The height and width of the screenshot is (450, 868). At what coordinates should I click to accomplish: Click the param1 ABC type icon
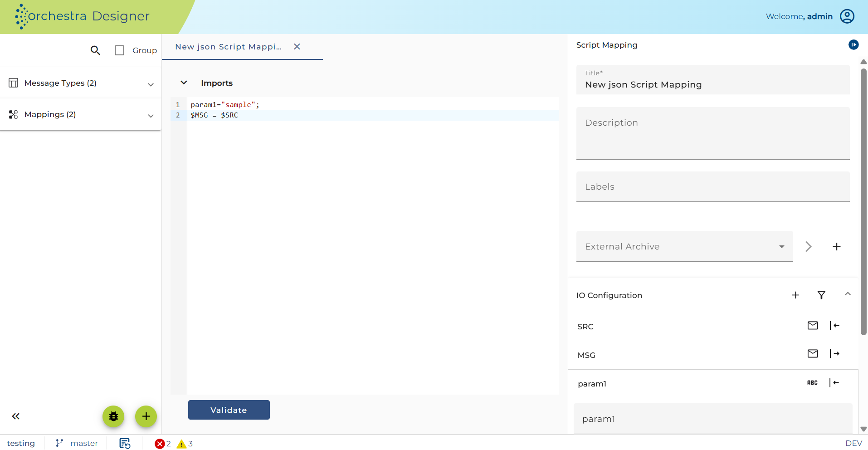click(x=812, y=382)
